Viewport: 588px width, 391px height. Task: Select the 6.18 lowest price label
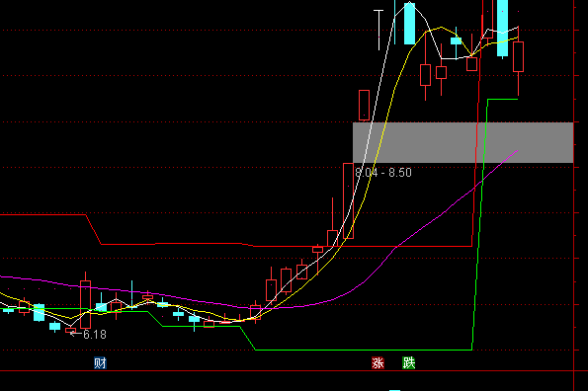point(95,335)
